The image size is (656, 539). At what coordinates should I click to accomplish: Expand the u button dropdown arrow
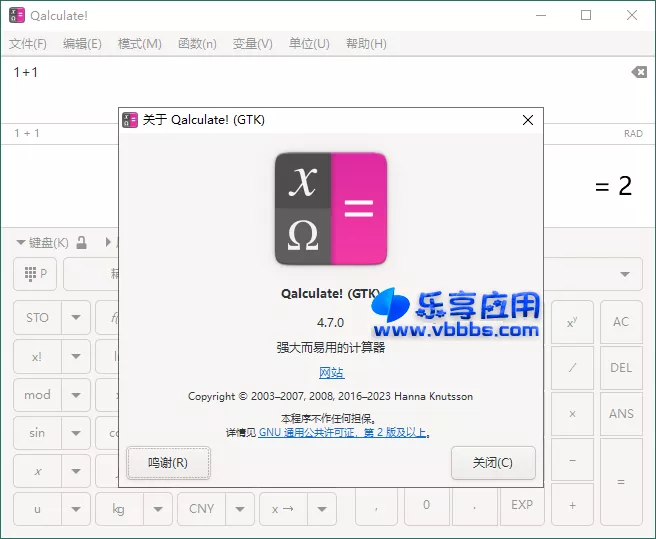point(76,509)
